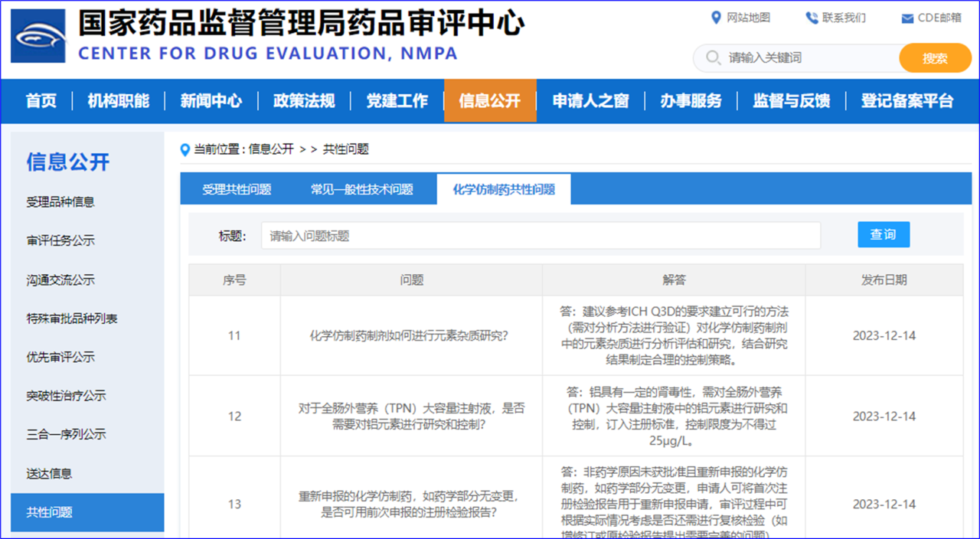
Task: Open the 监督与反馈 menu
Action: tap(792, 100)
